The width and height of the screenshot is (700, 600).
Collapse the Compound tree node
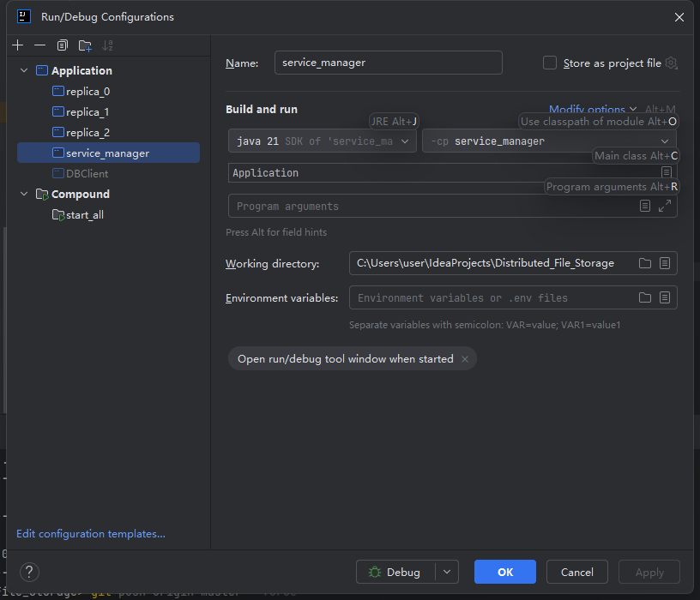24,194
